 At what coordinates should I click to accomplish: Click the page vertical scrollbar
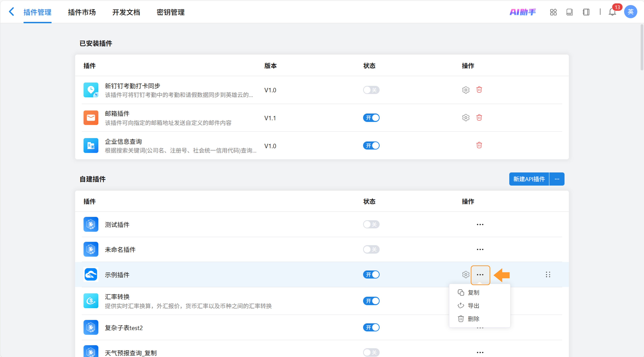[x=642, y=48]
